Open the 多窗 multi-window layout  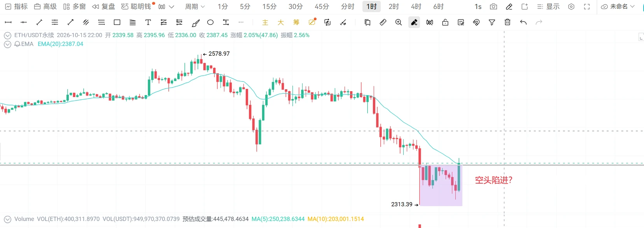(74, 7)
